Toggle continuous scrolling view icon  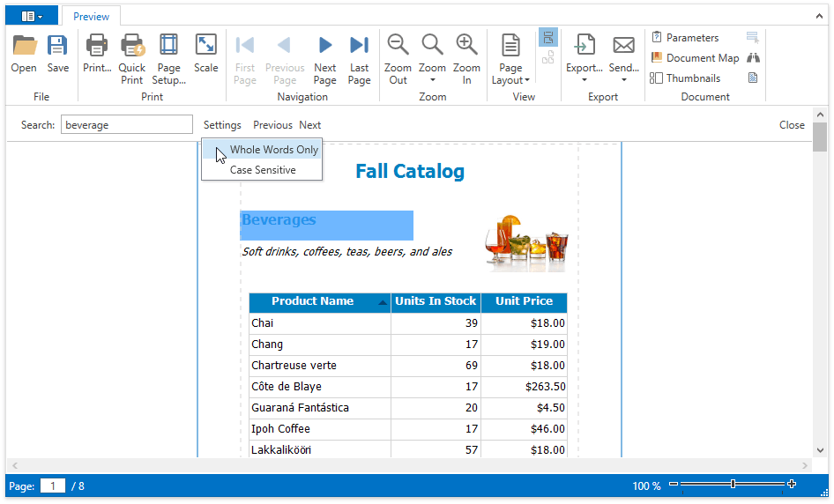pos(548,38)
